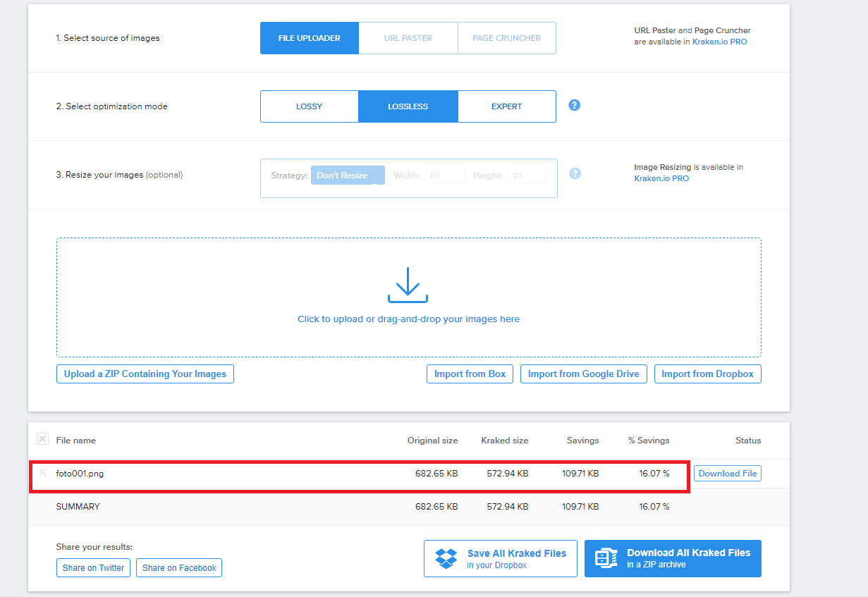Click Share on Twitter button
The height and width of the screenshot is (597, 868).
pyautogui.click(x=93, y=567)
